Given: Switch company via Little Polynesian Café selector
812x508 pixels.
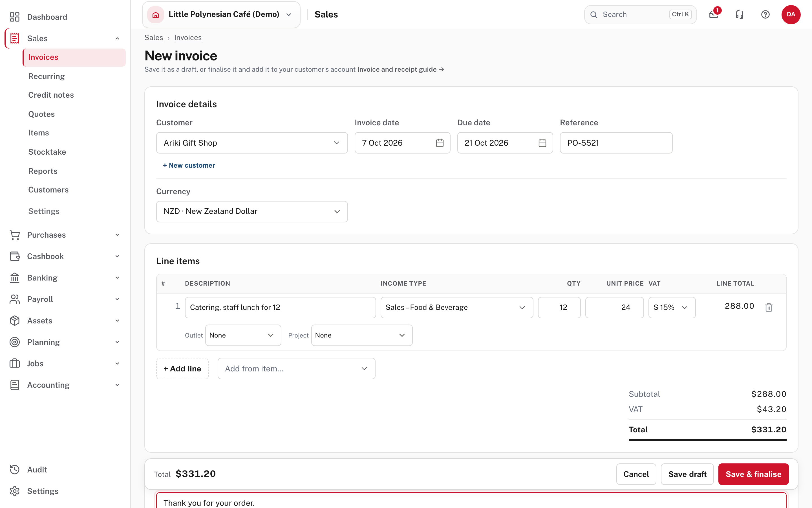Looking at the screenshot, I should (221, 14).
